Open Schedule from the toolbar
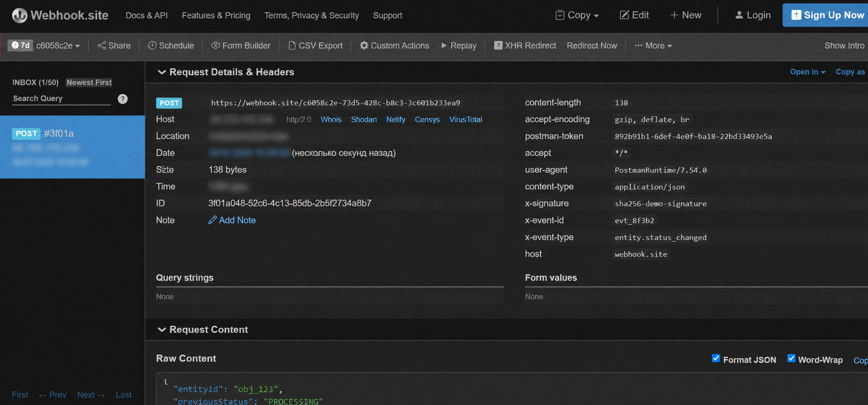 [x=171, y=46]
